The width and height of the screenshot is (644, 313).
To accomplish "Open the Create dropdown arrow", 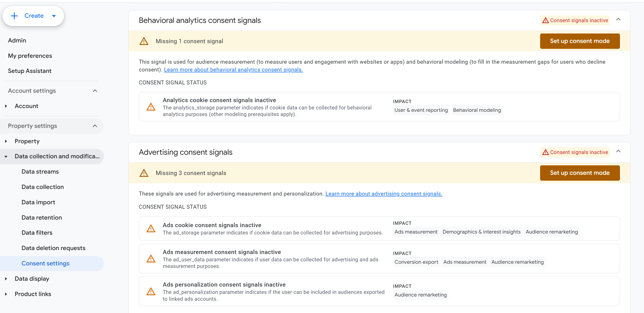I will coord(54,16).
